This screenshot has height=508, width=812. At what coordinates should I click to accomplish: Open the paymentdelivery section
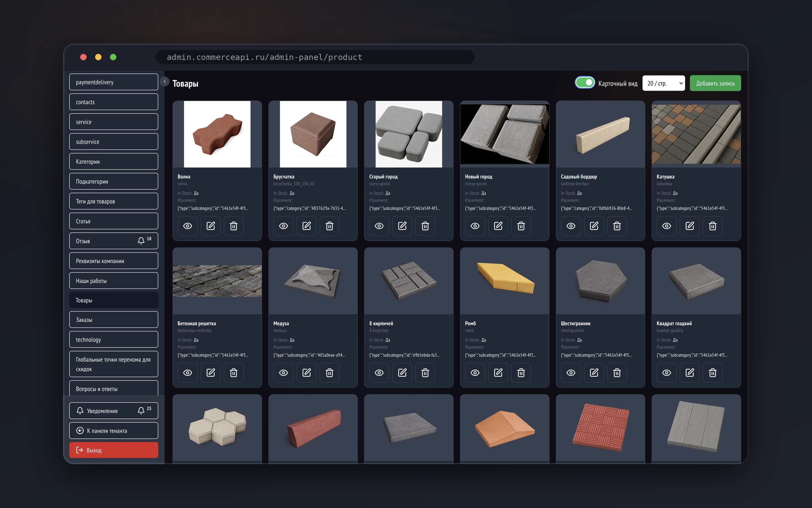(x=114, y=82)
